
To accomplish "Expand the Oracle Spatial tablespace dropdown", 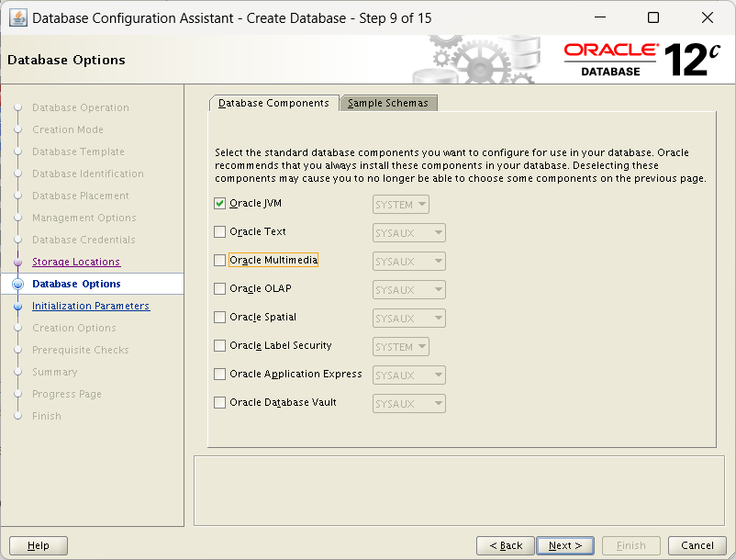I will click(x=408, y=319).
